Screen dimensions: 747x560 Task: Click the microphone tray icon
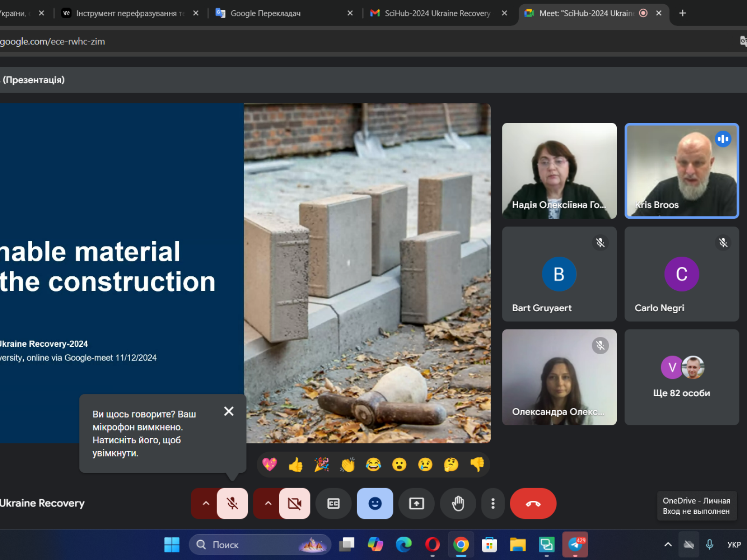coord(710,545)
